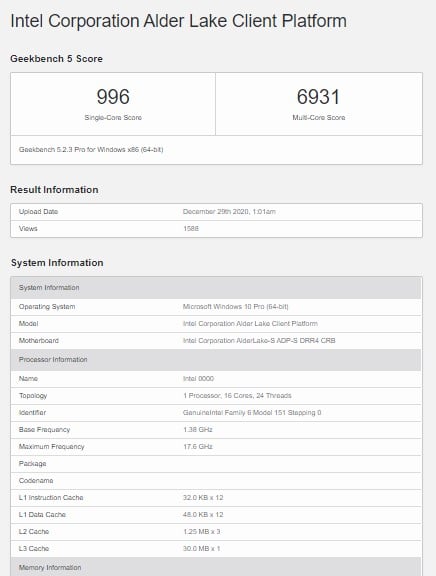Click the Views count 1586
Screen dimensions: 436x576
click(x=191, y=228)
